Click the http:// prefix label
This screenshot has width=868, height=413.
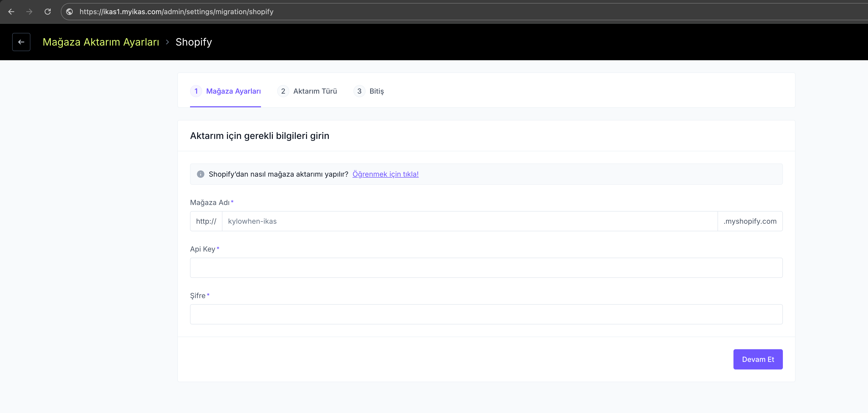click(x=206, y=221)
